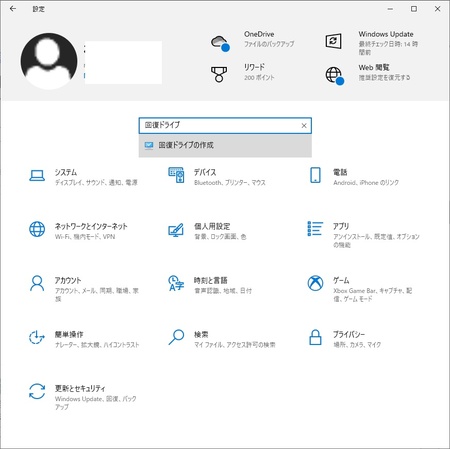
Task: Click the ファイルのバックアップ subtitle under OneDrive
Action: click(x=269, y=44)
